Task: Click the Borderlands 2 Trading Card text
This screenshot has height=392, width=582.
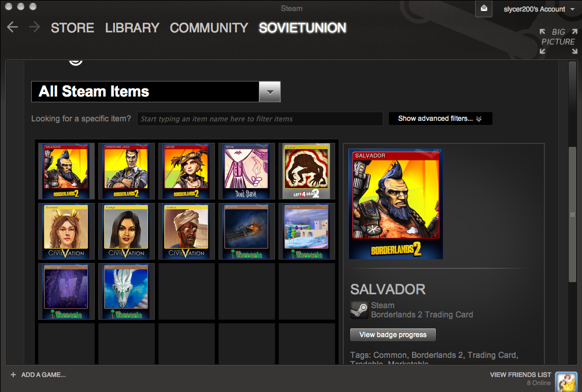Action: click(422, 315)
